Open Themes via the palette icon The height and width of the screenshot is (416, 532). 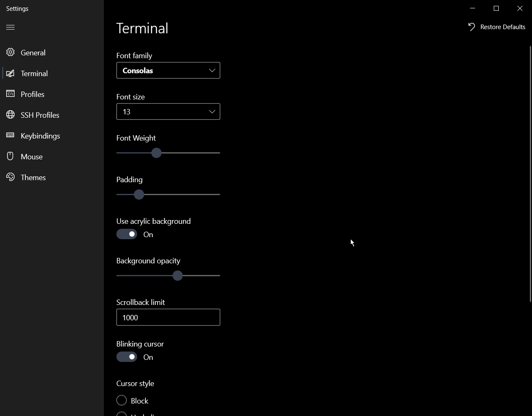pyautogui.click(x=10, y=177)
